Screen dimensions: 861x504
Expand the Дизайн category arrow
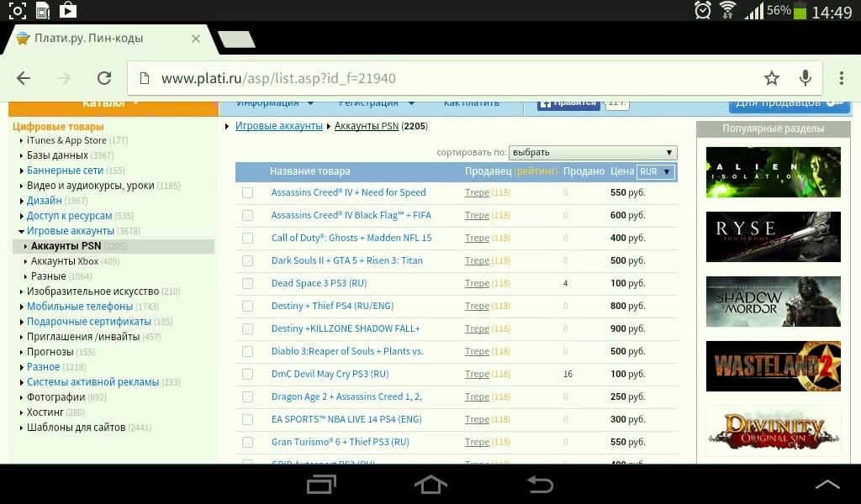click(x=21, y=201)
